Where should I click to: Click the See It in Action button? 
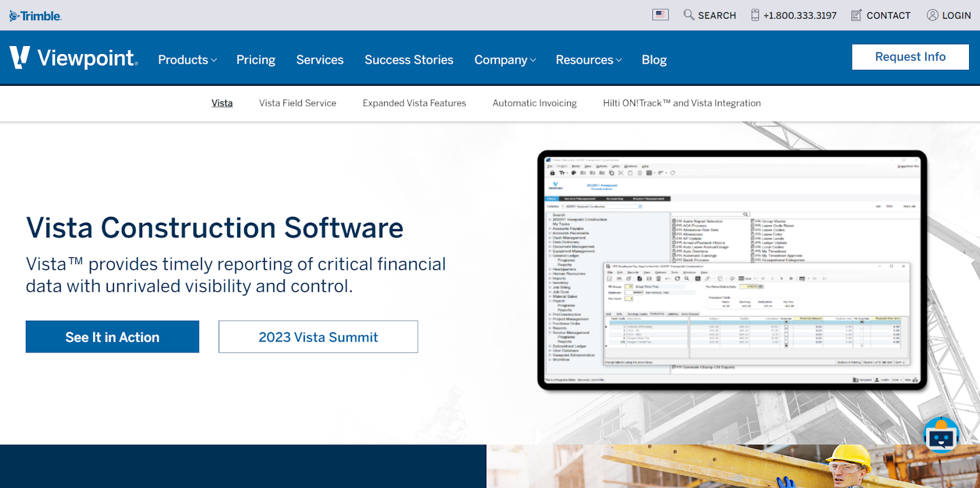112,337
